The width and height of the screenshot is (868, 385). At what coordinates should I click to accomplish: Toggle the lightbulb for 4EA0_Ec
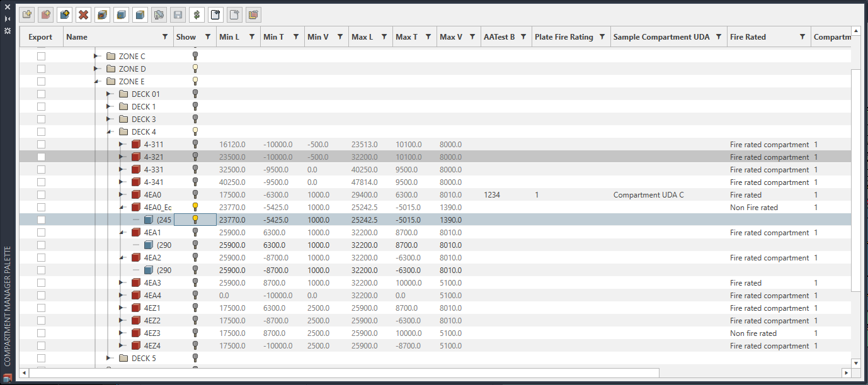[195, 207]
